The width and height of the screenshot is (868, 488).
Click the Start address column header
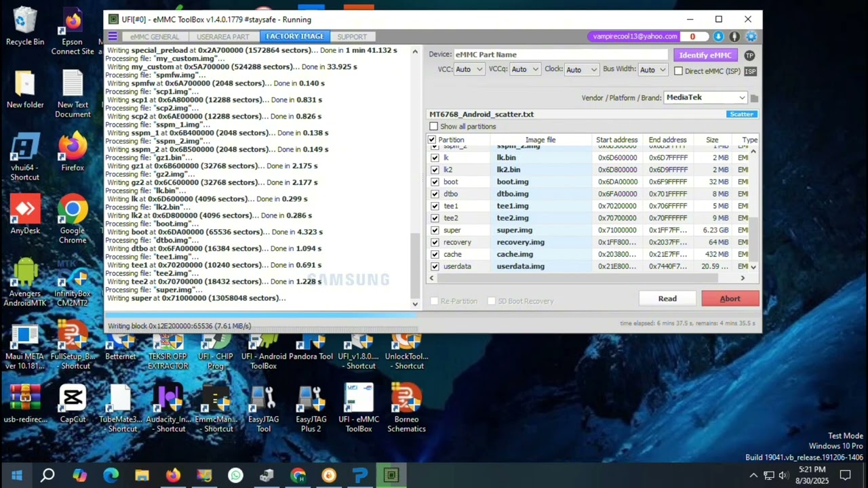616,140
